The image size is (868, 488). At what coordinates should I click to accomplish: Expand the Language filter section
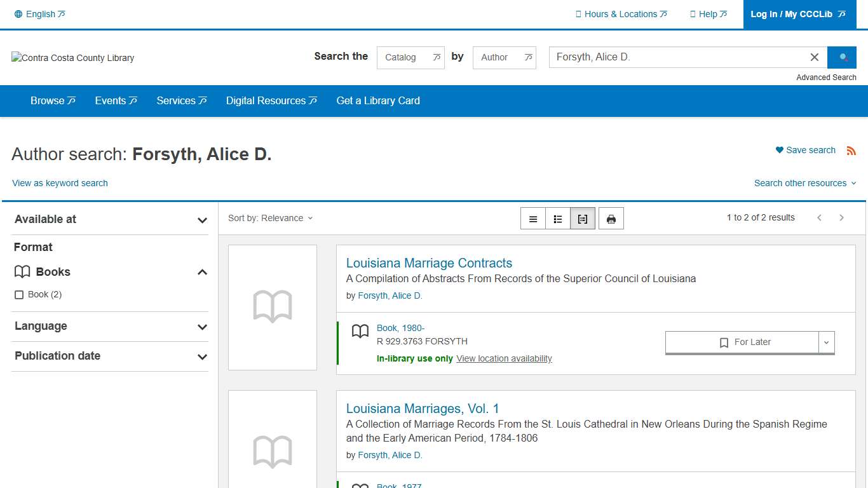pos(202,326)
